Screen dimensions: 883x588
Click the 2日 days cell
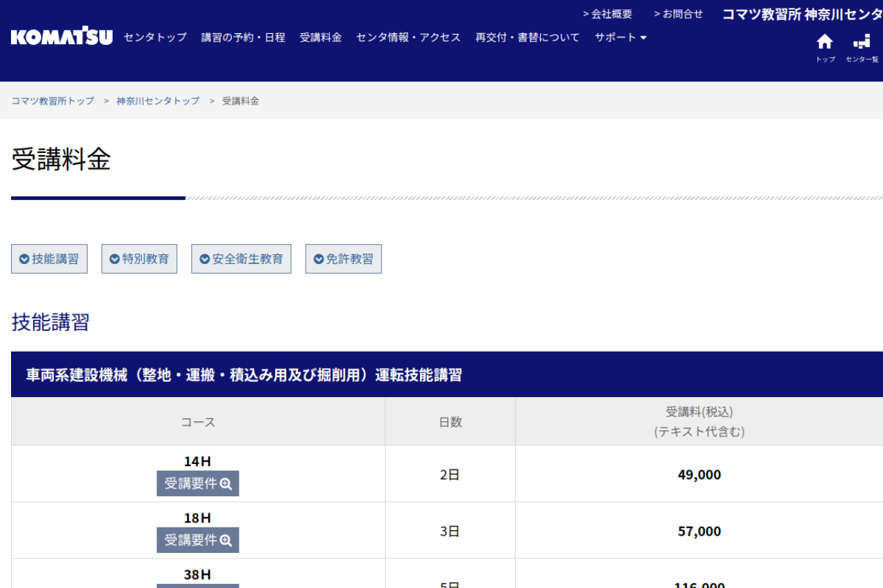tap(450, 474)
